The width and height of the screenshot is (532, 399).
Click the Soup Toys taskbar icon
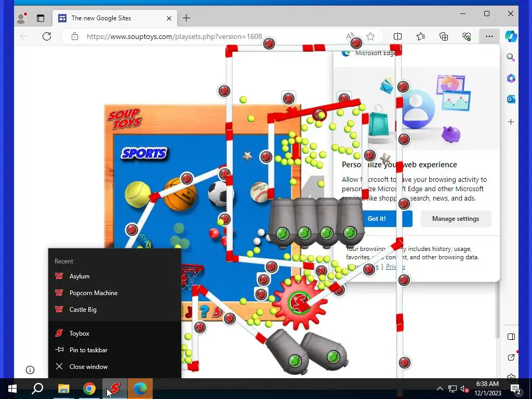click(x=115, y=389)
